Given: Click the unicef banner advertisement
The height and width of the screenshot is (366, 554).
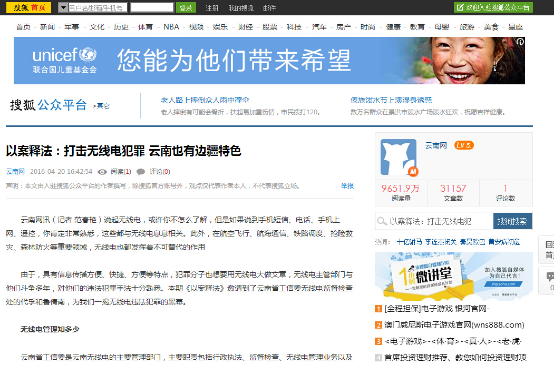Looking at the screenshot, I should pyautogui.click(x=269, y=60).
